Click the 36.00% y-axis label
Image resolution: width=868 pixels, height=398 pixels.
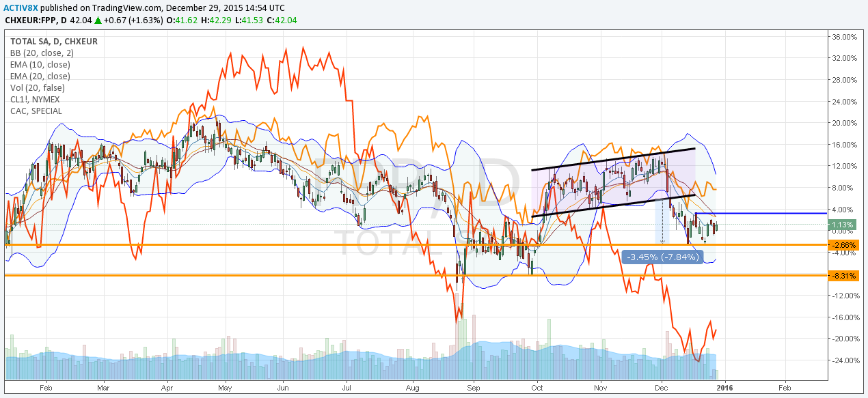pyautogui.click(x=843, y=36)
